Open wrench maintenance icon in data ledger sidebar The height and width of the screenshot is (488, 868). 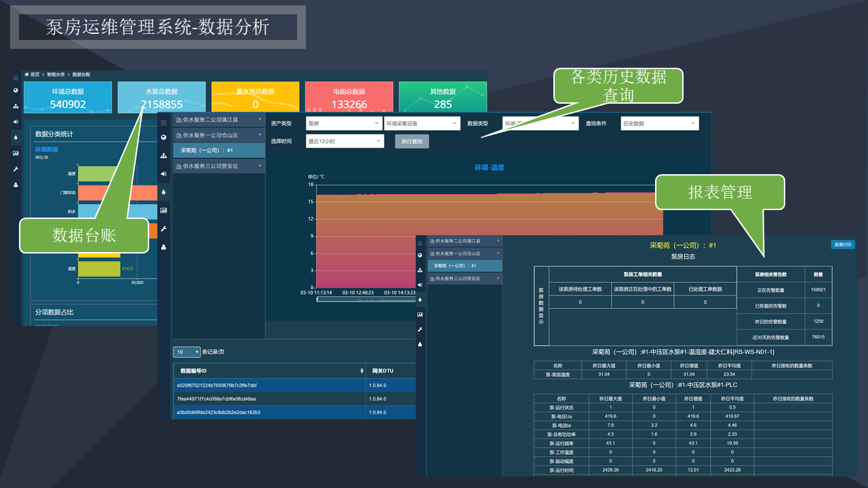pyautogui.click(x=16, y=169)
